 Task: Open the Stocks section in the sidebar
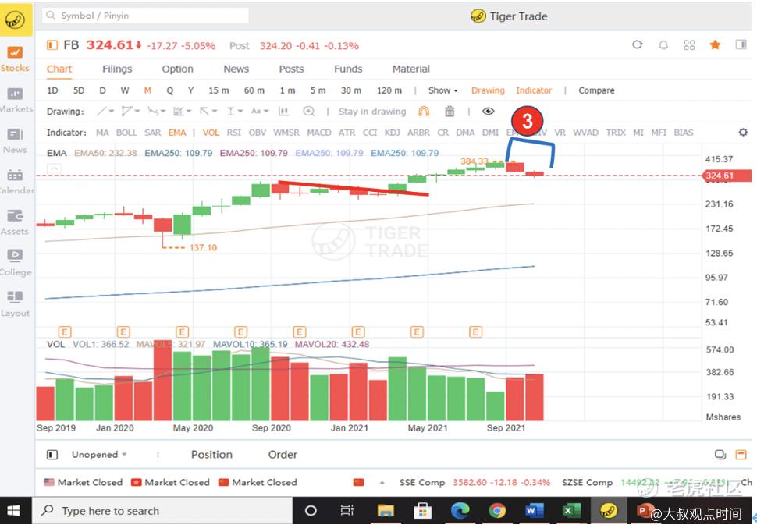(15, 59)
